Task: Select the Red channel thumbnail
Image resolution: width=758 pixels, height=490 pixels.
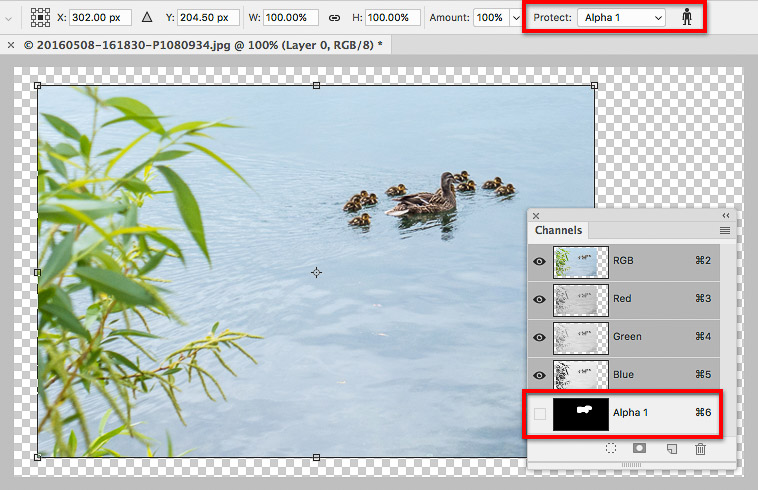Action: (x=581, y=300)
